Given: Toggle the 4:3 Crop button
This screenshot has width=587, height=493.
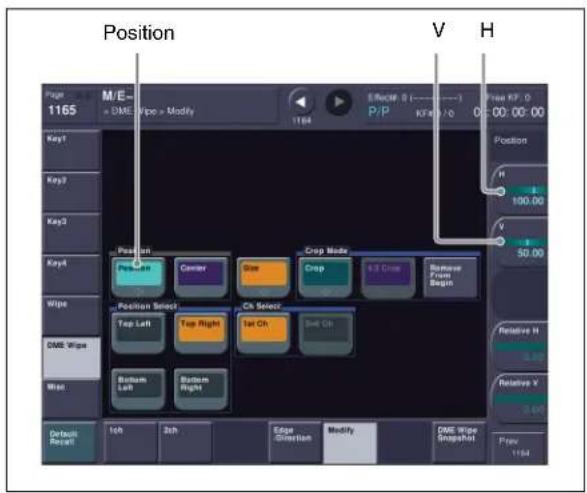Looking at the screenshot, I should 388,277.
